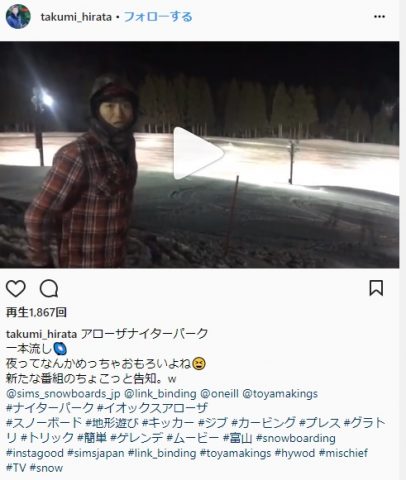Open the @link_binding mention
The image size is (406, 480).
pos(160,394)
